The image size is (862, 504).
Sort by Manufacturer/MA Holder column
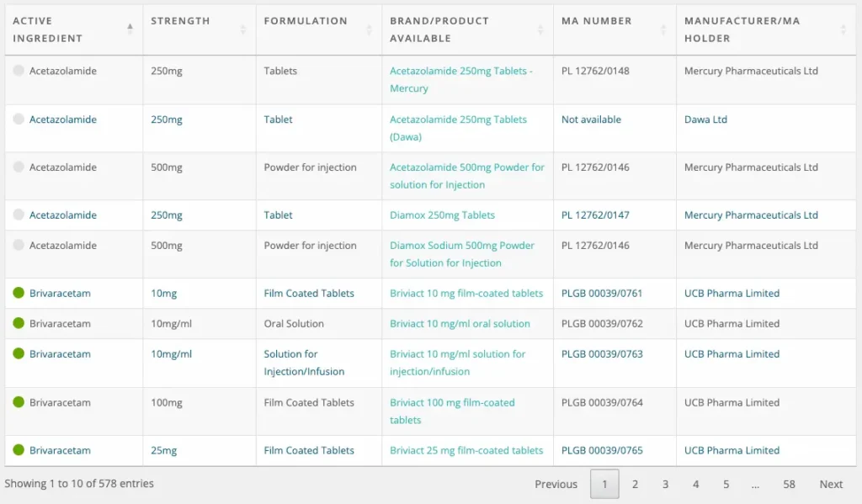tap(843, 29)
